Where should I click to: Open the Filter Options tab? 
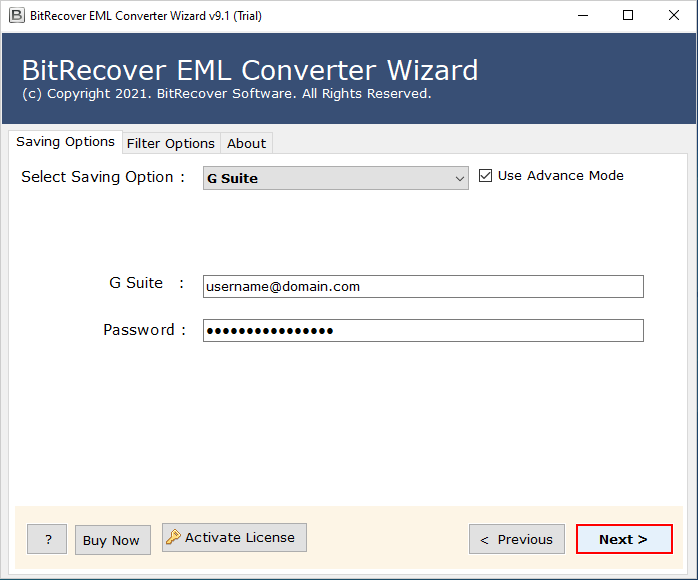[170, 143]
